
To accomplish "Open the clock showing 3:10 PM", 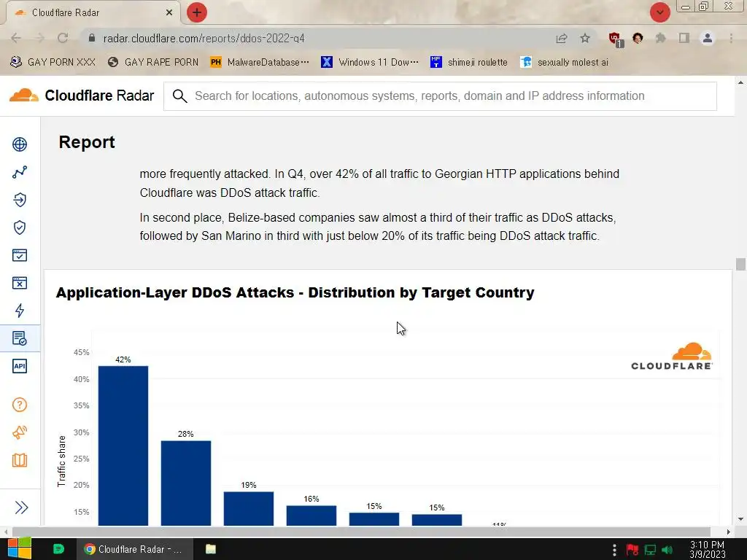I will click(708, 549).
